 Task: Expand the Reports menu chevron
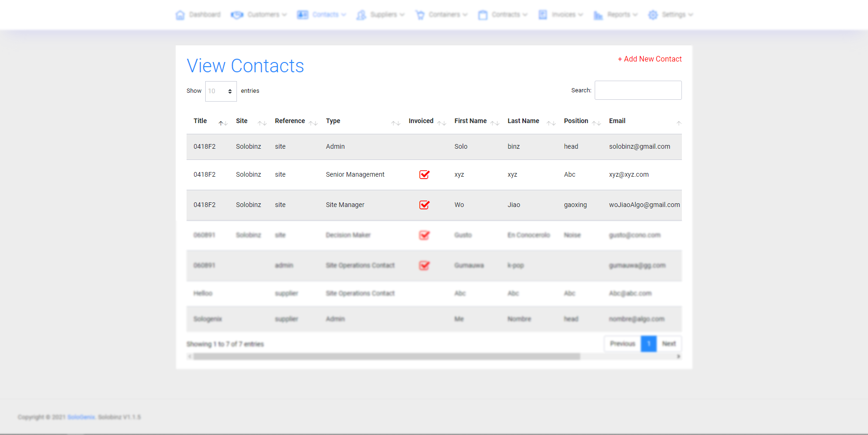[x=635, y=15]
